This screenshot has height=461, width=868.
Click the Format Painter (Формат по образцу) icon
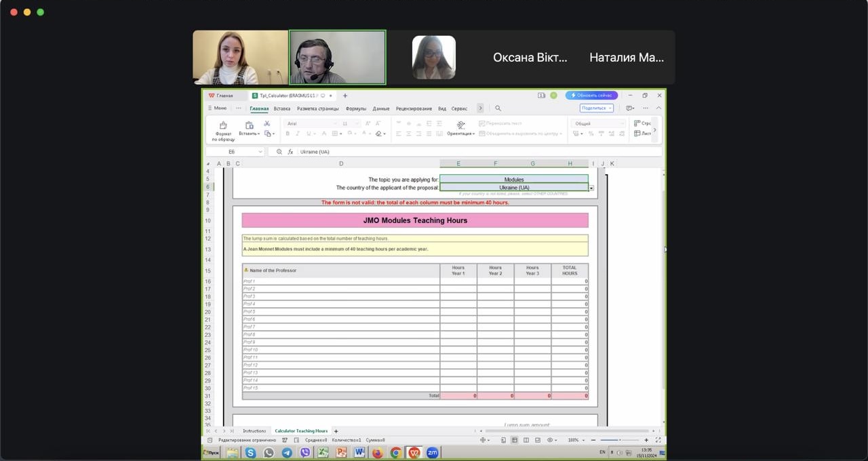[223, 125]
